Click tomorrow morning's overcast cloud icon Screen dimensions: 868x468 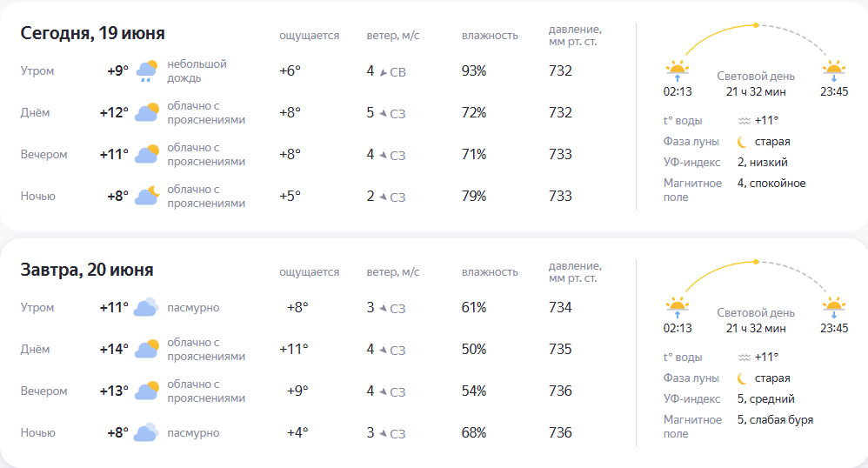[147, 307]
